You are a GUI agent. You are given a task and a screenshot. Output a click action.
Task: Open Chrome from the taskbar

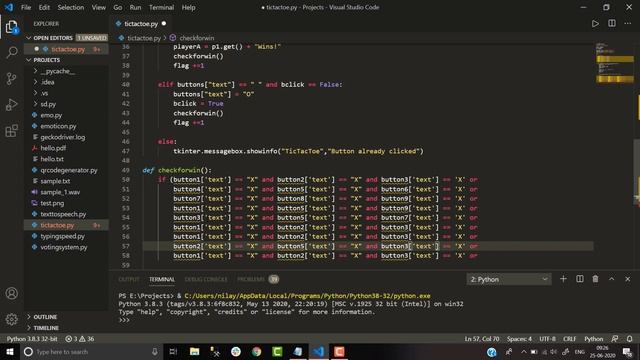click(256, 351)
